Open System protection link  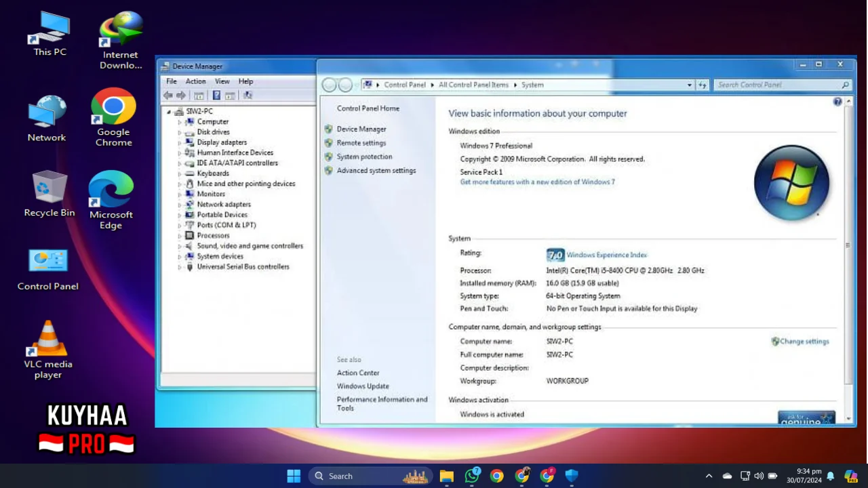pos(364,157)
